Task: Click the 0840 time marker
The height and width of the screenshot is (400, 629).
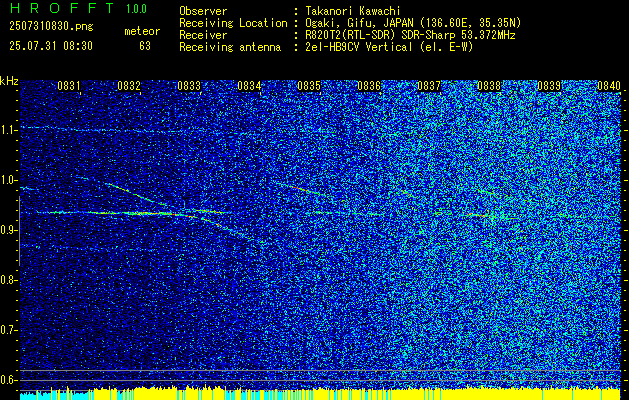Action: 609,85
